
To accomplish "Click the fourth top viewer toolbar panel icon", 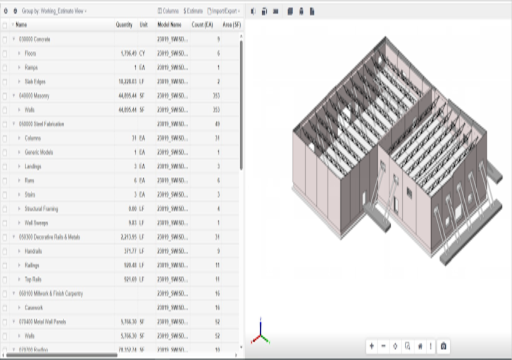I will (x=290, y=11).
